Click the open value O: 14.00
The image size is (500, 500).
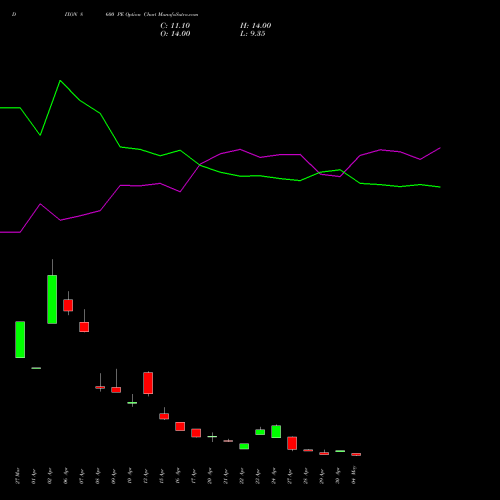click(x=175, y=34)
